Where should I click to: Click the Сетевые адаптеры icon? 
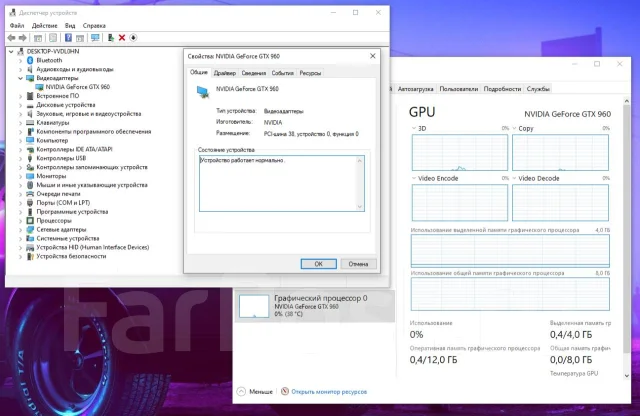(x=30, y=229)
